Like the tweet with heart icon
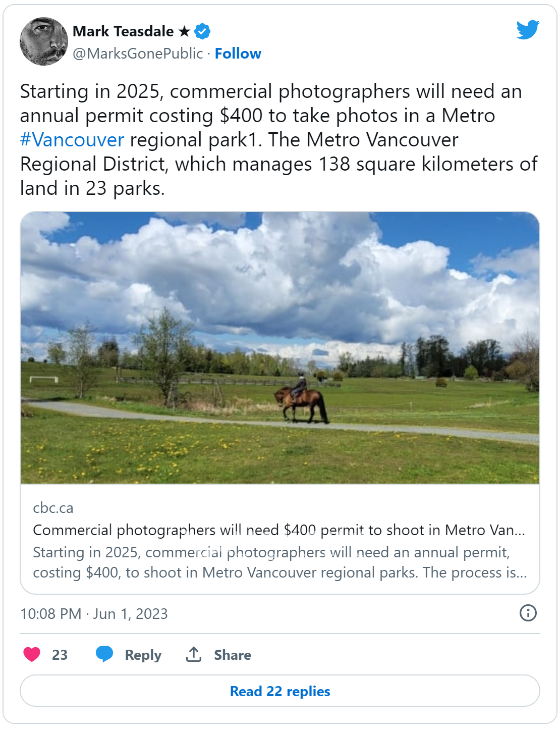 (32, 654)
